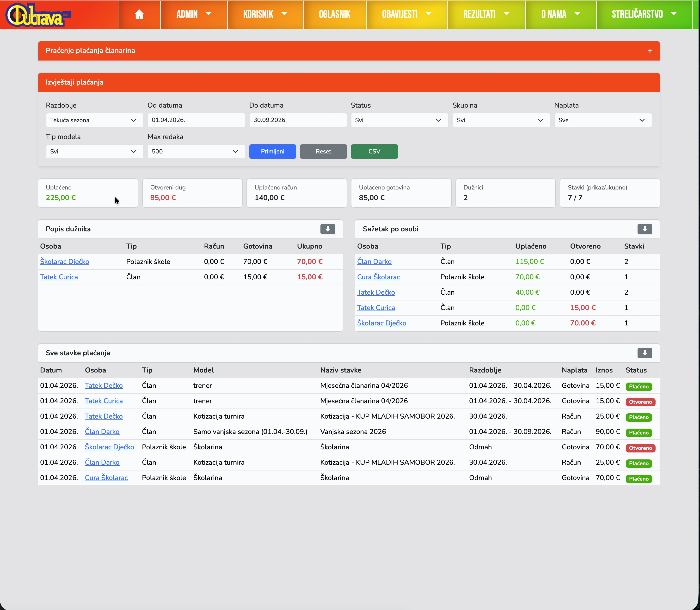The width and height of the screenshot is (700, 610).
Task: Open the Admin menu
Action: coord(193,14)
